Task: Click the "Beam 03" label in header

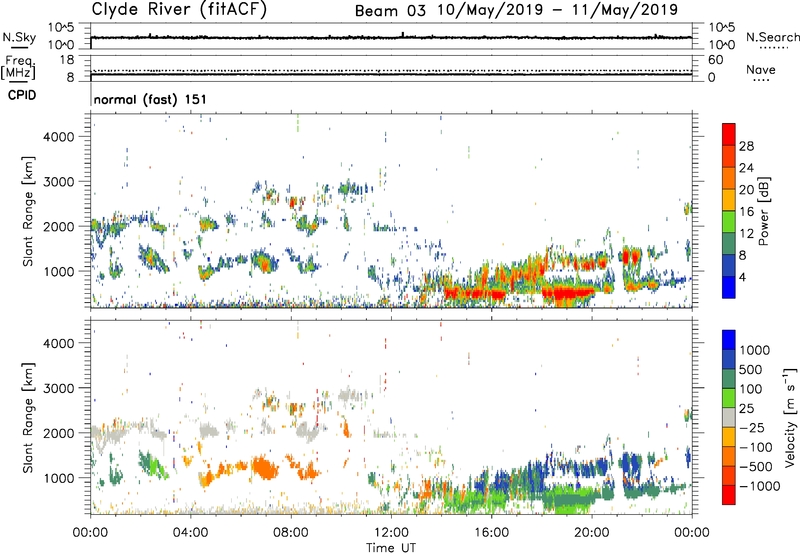Action: point(390,11)
